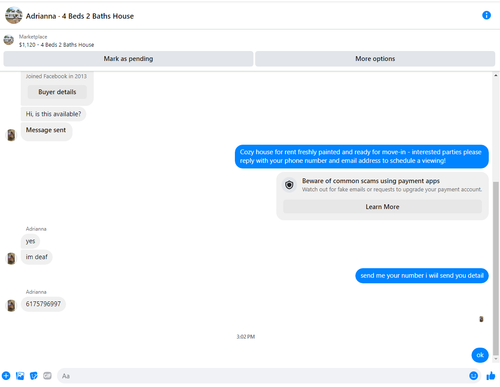Open the GIF picker icon
Image resolution: width=500 pixels, height=387 pixels.
tap(47, 376)
